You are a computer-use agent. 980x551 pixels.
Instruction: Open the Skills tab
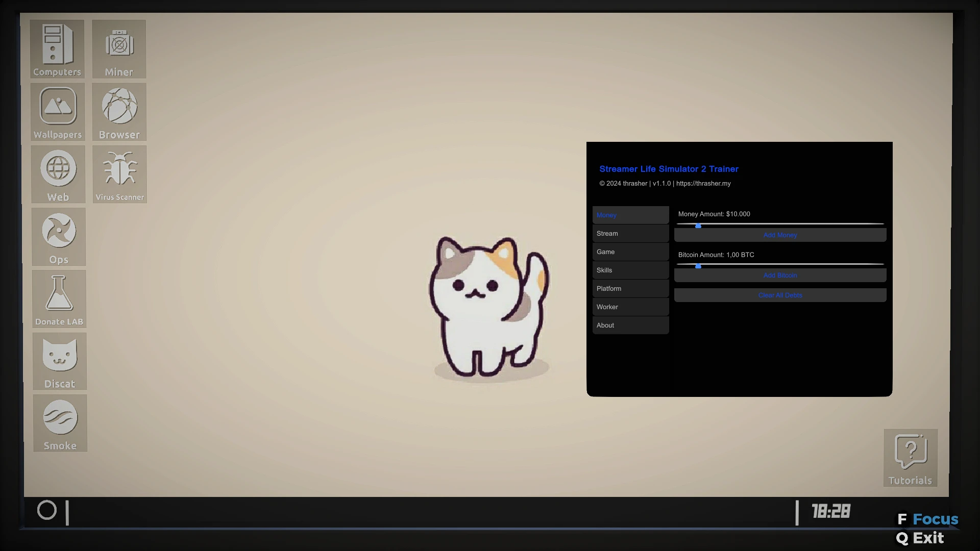pyautogui.click(x=631, y=270)
